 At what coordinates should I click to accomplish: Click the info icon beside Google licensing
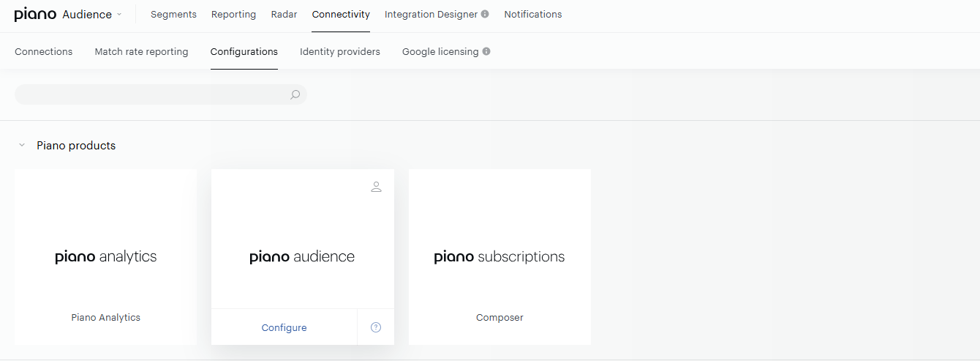486,51
